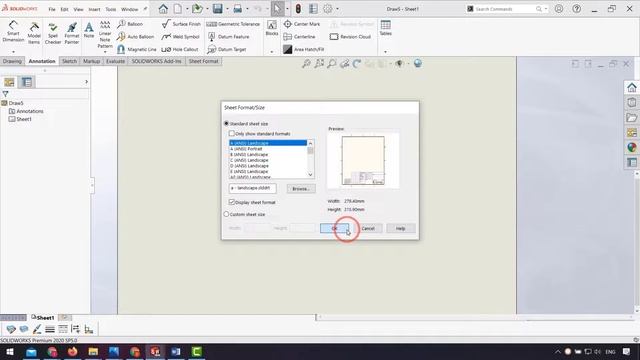
Task: Insert a Weld Symbol
Action: (180, 37)
